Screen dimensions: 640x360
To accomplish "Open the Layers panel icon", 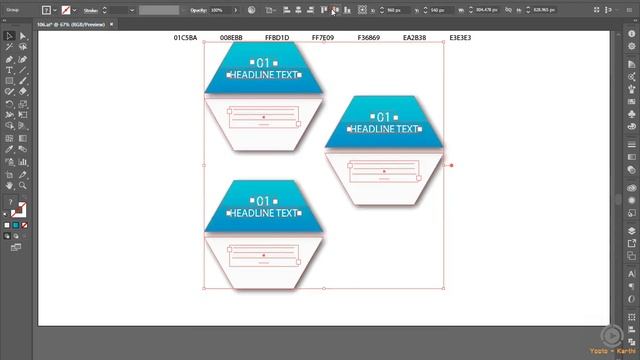I will coord(631,231).
